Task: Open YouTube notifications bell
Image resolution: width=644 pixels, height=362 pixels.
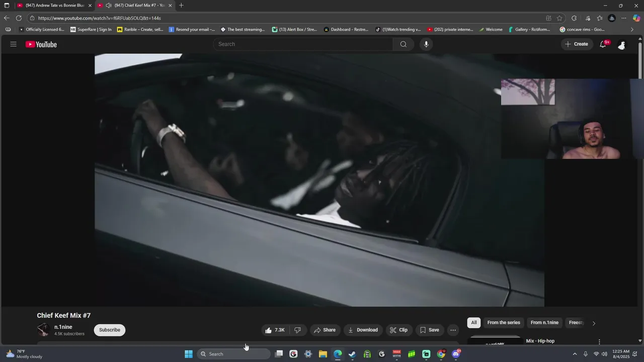Action: (603, 44)
